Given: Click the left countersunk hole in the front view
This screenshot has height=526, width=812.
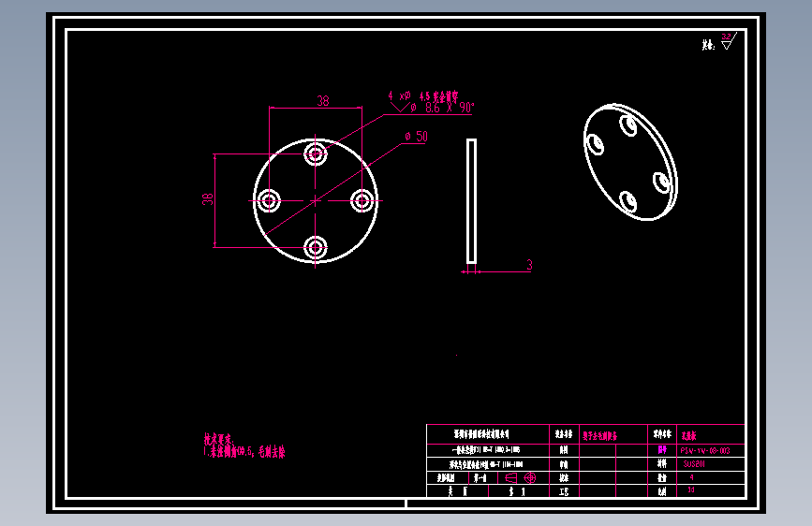Looking at the screenshot, I should click(269, 201).
